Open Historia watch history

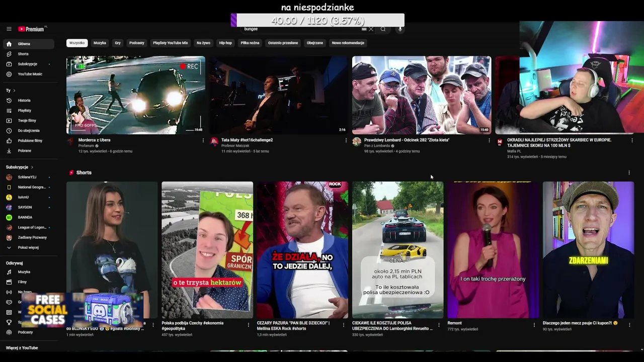pos(28,101)
